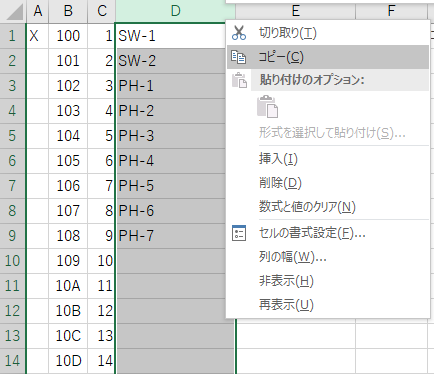Click the clipboard icon beside 貼り付けのオプション
434x374 pixels.
(239, 80)
